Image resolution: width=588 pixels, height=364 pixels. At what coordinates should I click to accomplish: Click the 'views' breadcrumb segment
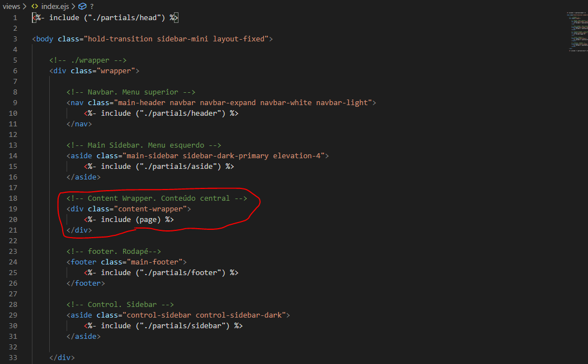point(11,6)
